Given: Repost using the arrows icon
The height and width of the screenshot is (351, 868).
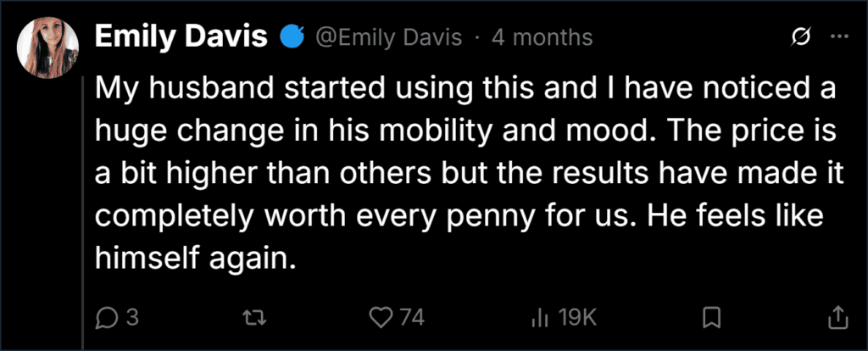Looking at the screenshot, I should point(256,318).
